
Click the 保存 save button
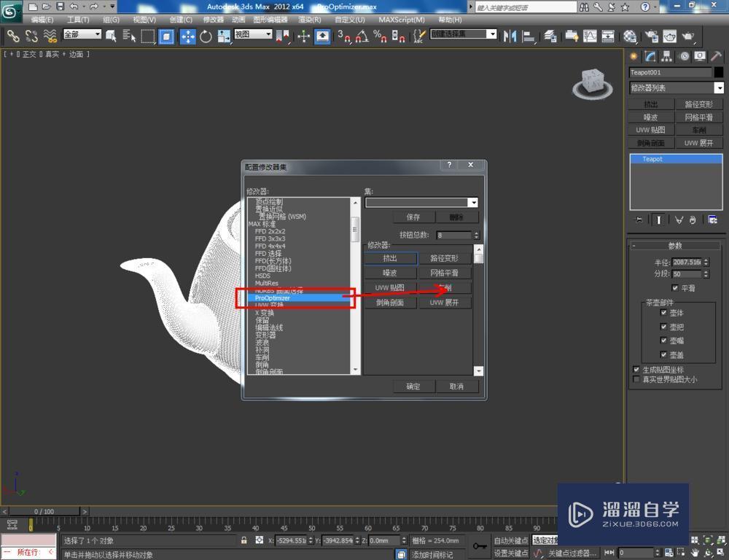pyautogui.click(x=413, y=217)
